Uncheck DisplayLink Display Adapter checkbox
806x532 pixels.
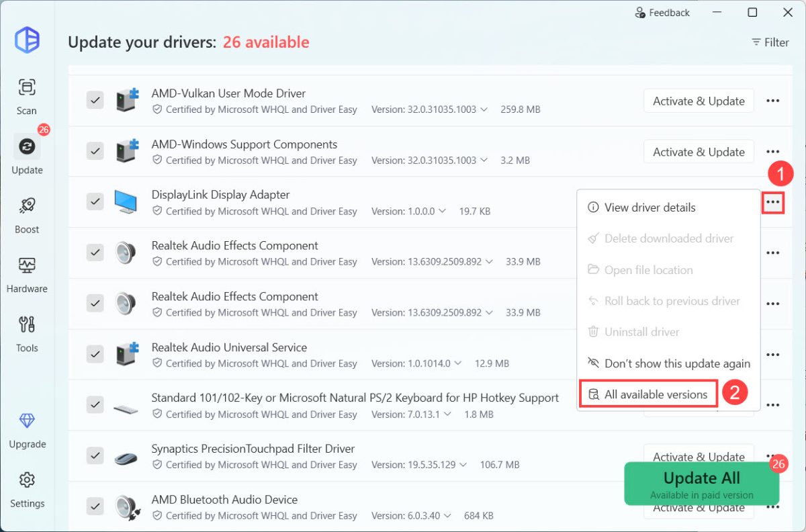coord(95,202)
